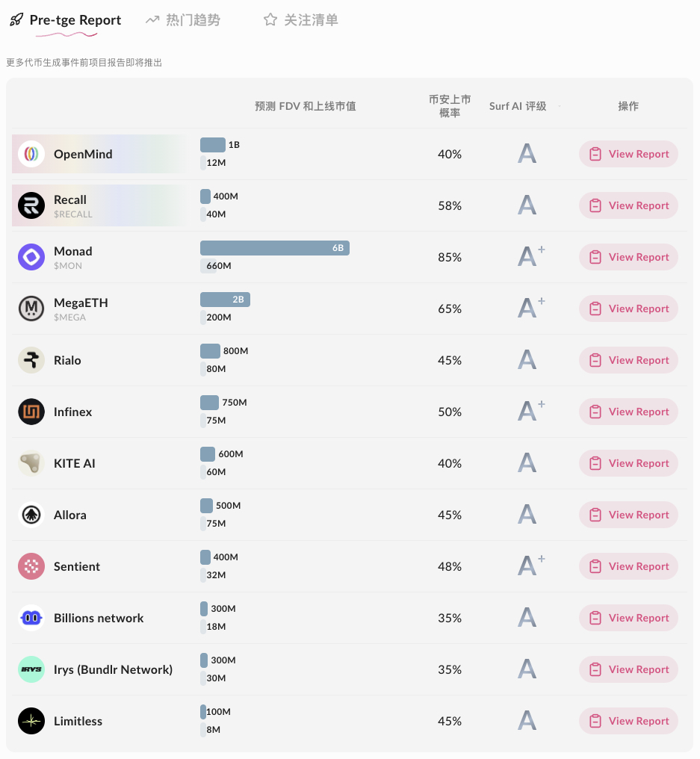
Task: Click the purple Monad logo icon
Action: pyautogui.click(x=31, y=257)
